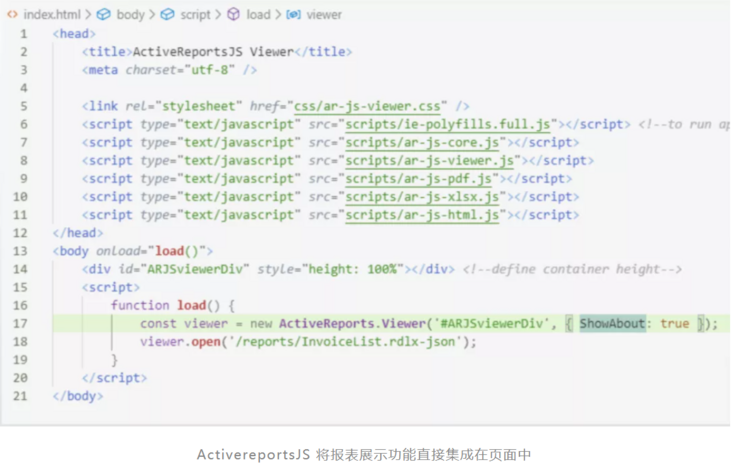Follow the scripts/ar-js-core.js link
Image resolution: width=732 pixels, height=472 pixels.
click(x=422, y=142)
